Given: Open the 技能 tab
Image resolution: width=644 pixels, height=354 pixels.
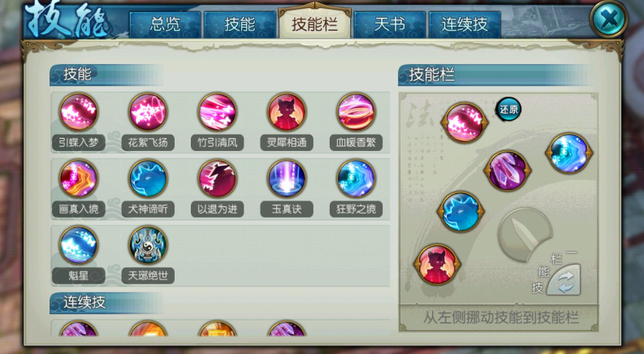Looking at the screenshot, I should tap(240, 24).
